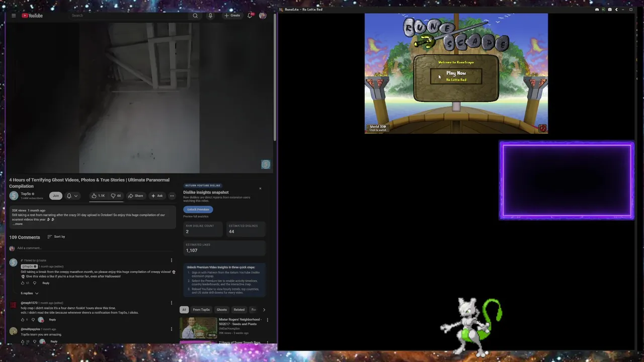Open YouTube notifications bell in header
Image resolution: width=644 pixels, height=362 pixels.
(x=250, y=16)
